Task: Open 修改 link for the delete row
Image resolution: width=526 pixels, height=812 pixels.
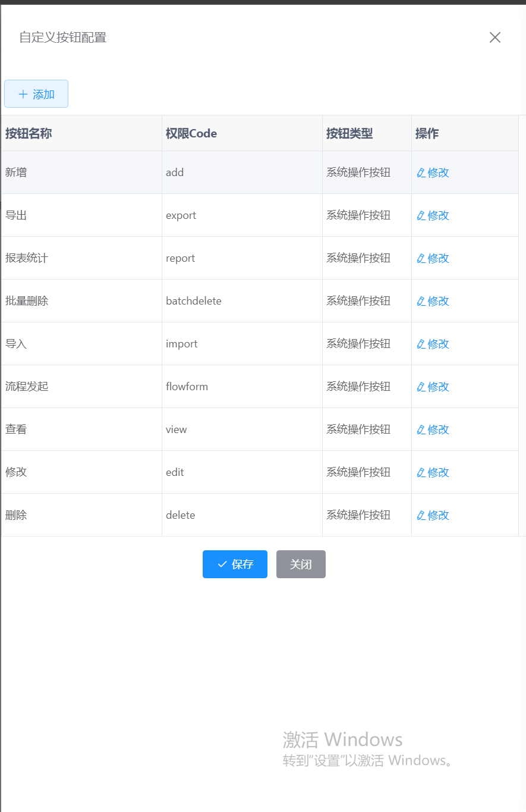Action: [x=438, y=515]
